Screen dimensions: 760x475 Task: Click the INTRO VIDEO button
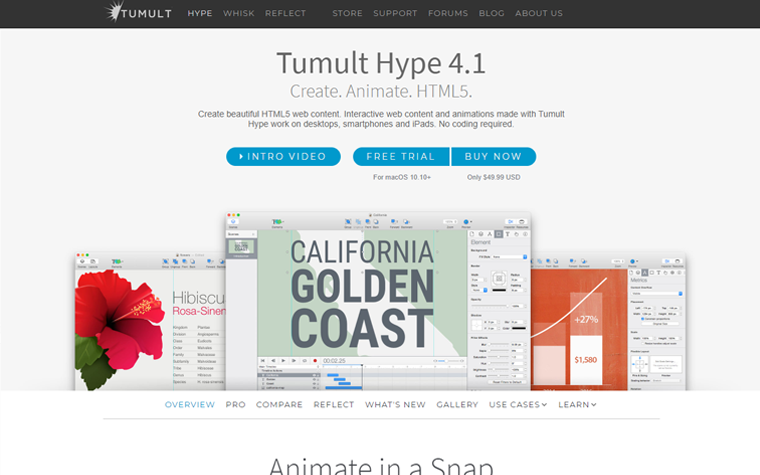tap(283, 157)
